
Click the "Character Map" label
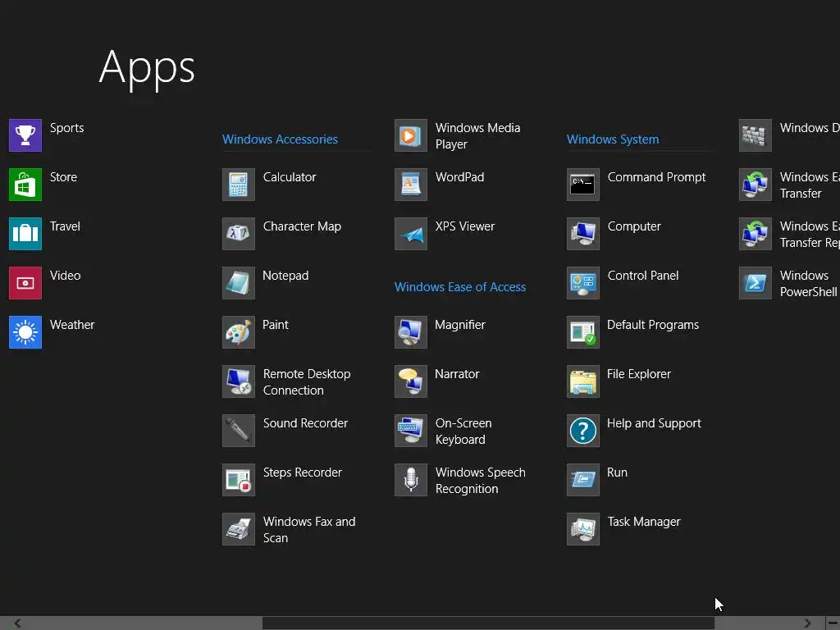tap(302, 226)
